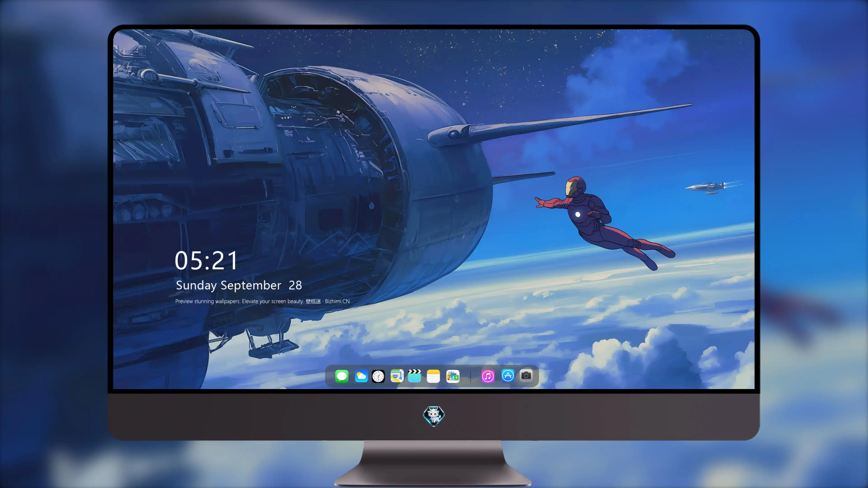Open the Messages app in the dock
Image resolution: width=868 pixels, height=488 pixels.
(x=342, y=376)
